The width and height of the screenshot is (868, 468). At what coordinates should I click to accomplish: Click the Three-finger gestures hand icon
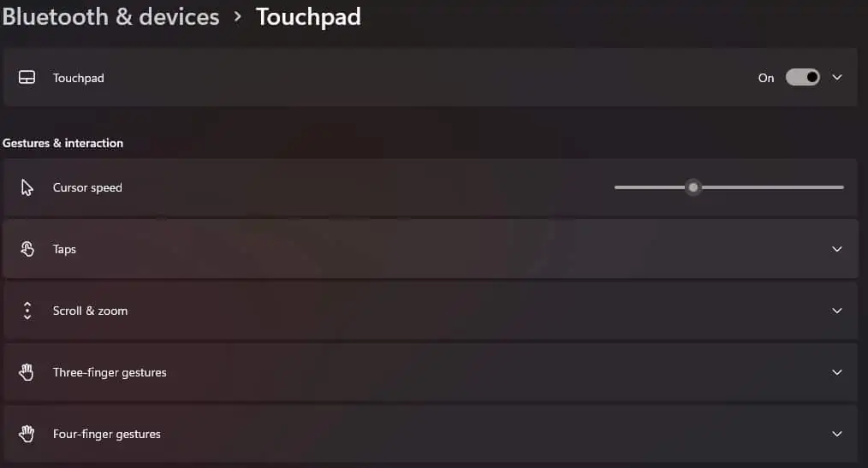tap(27, 372)
